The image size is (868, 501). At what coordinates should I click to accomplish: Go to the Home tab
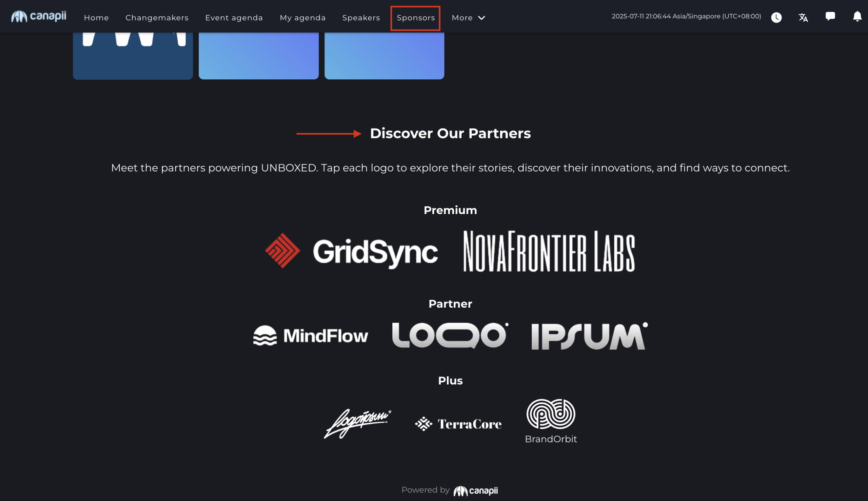click(96, 18)
